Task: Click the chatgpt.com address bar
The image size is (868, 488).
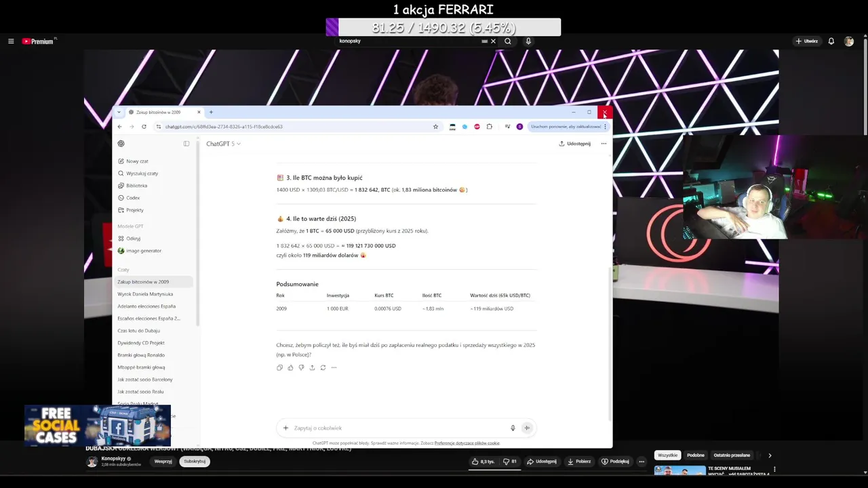Action: click(x=292, y=127)
